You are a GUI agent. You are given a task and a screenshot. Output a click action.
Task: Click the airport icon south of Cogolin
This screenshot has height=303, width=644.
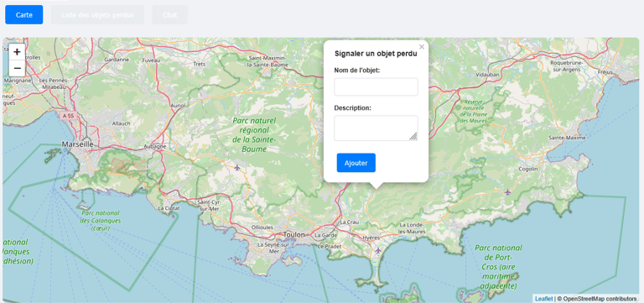507,191
